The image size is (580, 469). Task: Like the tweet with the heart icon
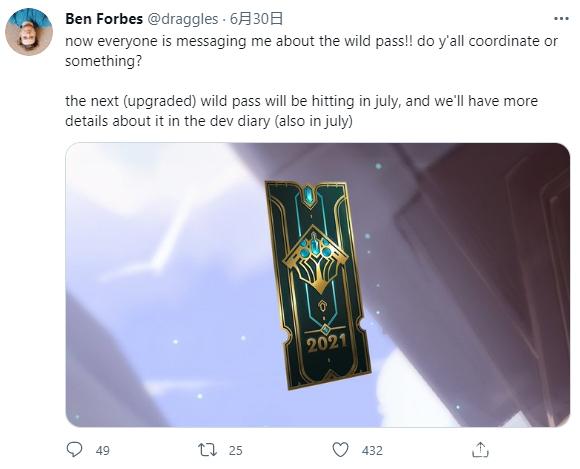click(340, 450)
